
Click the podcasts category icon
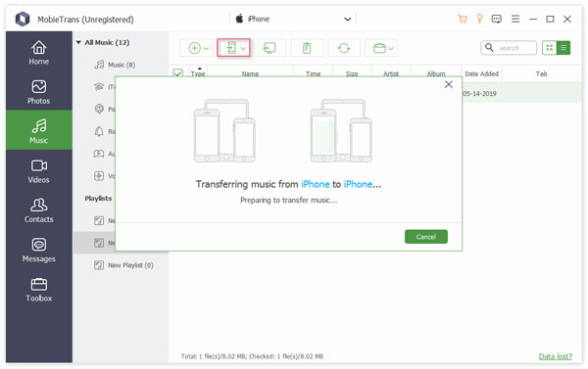99,109
